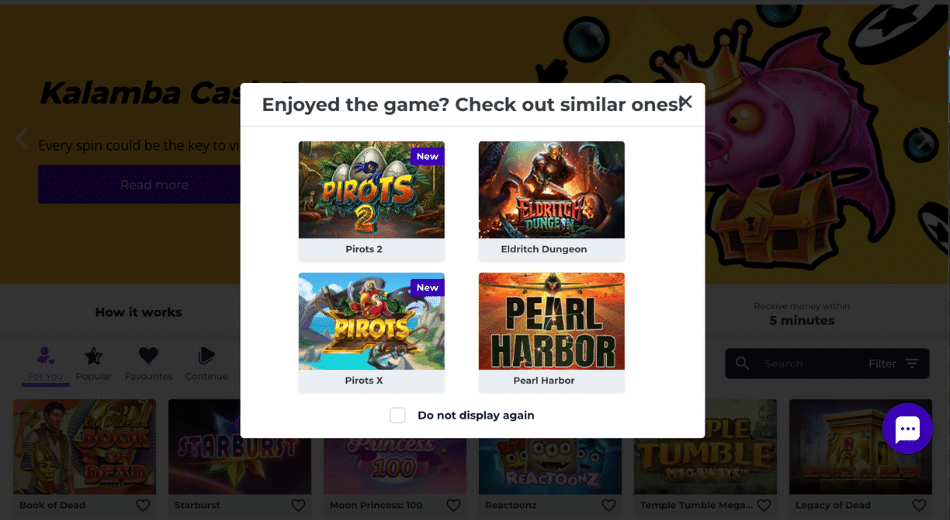Select the For You icon
This screenshot has width=950, height=520.
coord(45,355)
